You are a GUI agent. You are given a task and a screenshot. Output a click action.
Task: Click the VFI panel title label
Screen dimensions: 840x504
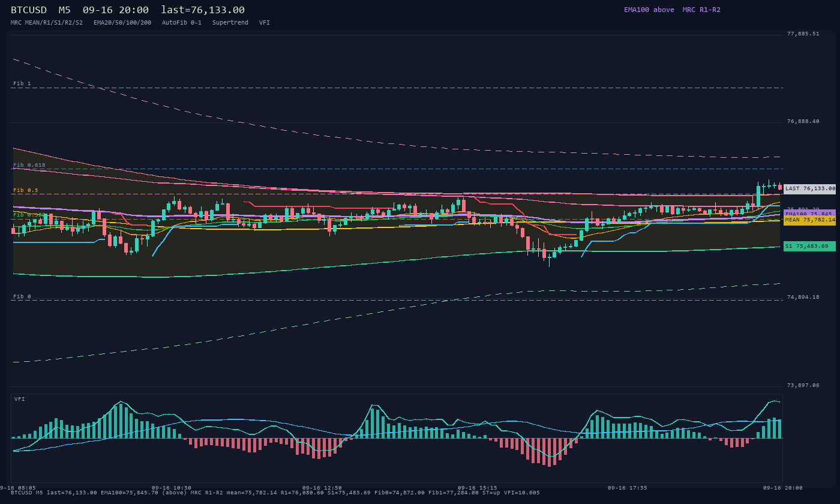point(20,399)
